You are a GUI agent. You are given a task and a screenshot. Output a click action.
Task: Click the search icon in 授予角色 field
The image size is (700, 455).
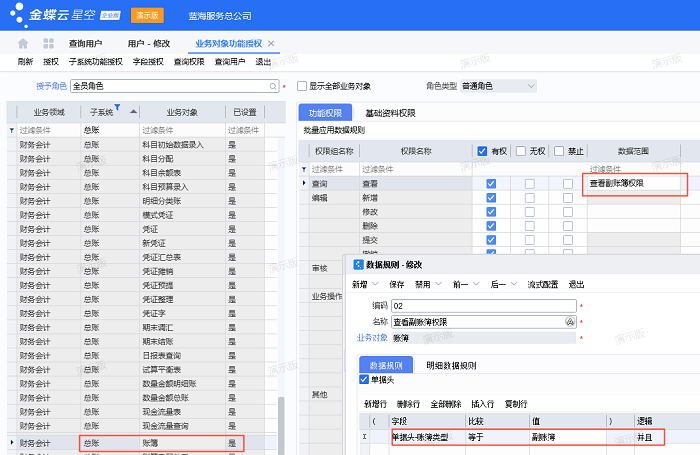click(x=274, y=87)
